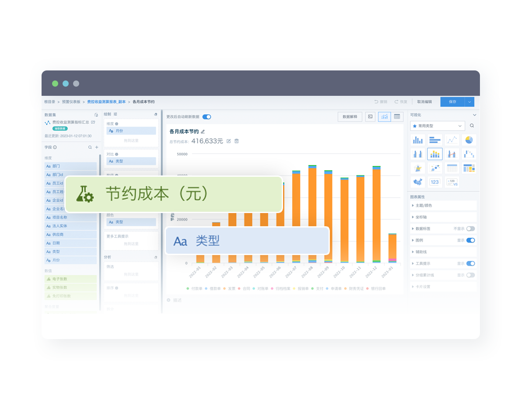
Task: Switch to chart view mode
Action: tap(385, 117)
